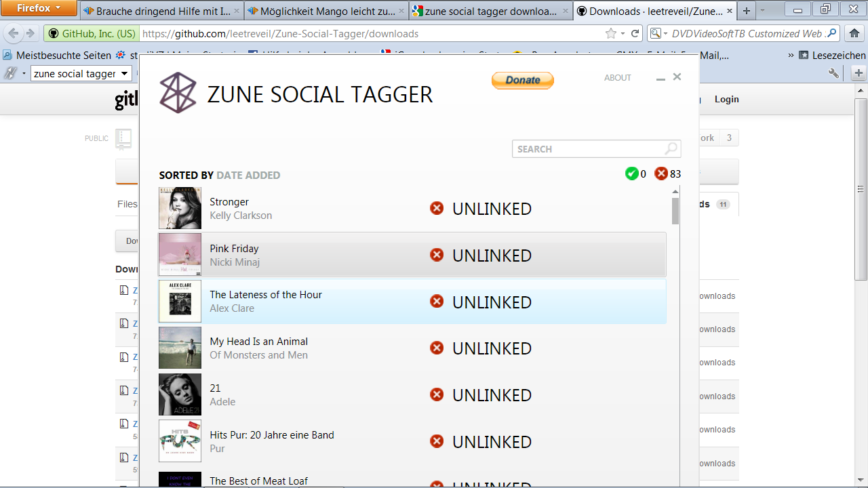Click the album list scroll-up arrow
Screen dimensions: 868x488
click(x=675, y=192)
